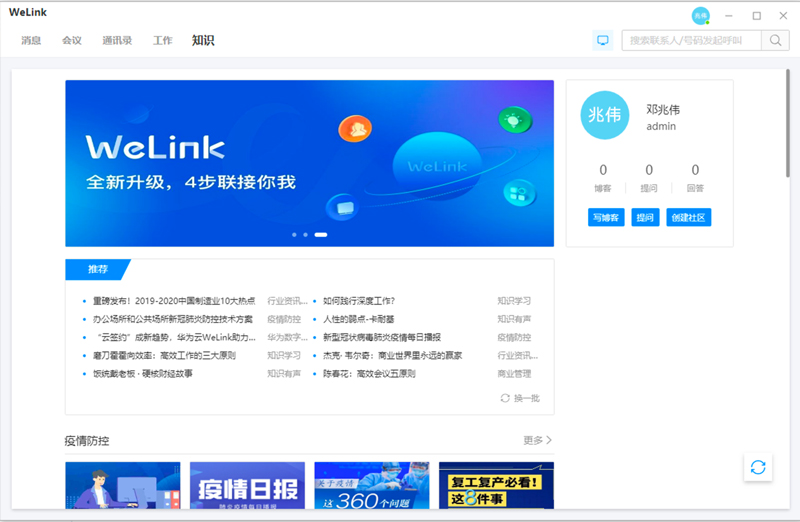Image resolution: width=800 pixels, height=522 pixels.
Task: Click 知识学习 tag beside 磨刀霍霍 article
Action: coord(284,356)
